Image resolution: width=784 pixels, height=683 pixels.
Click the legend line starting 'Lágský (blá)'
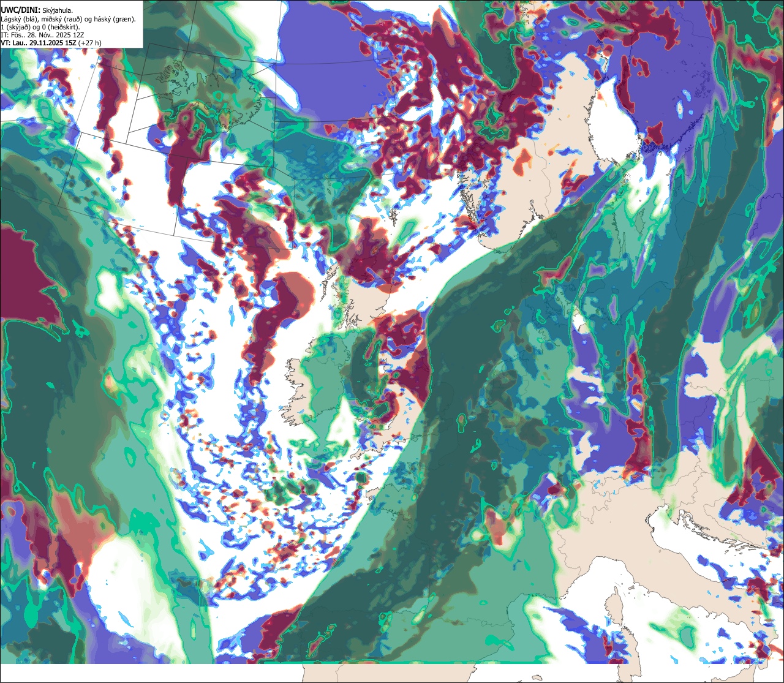tap(69, 19)
